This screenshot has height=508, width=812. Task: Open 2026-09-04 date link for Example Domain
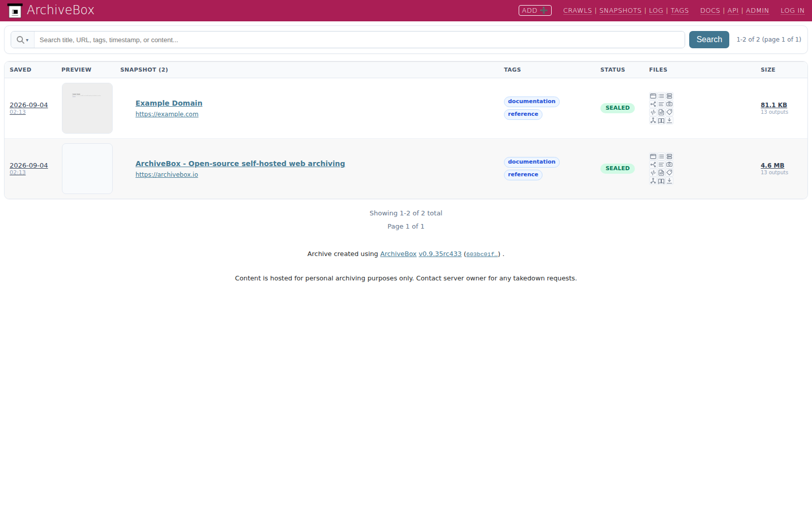29,105
